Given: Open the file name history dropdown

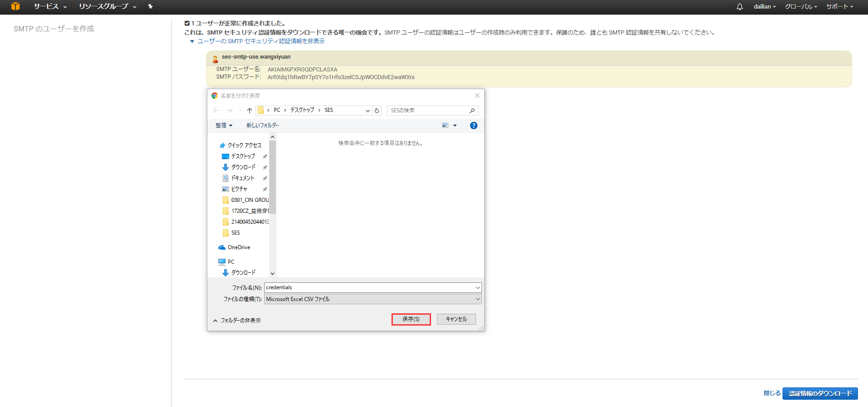Looking at the screenshot, I should [x=477, y=287].
